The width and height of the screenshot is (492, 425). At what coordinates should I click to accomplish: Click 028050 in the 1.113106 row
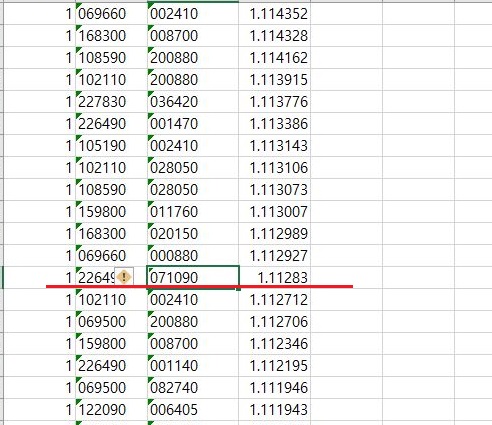(x=193, y=168)
